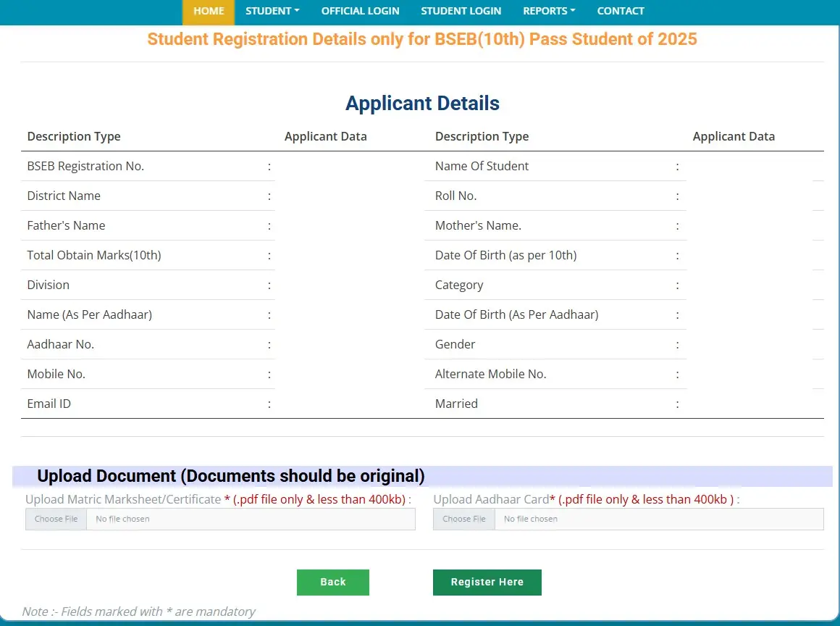Screen dimensions: 840x626
Task: Click the Applicant Details heading
Action: [422, 103]
